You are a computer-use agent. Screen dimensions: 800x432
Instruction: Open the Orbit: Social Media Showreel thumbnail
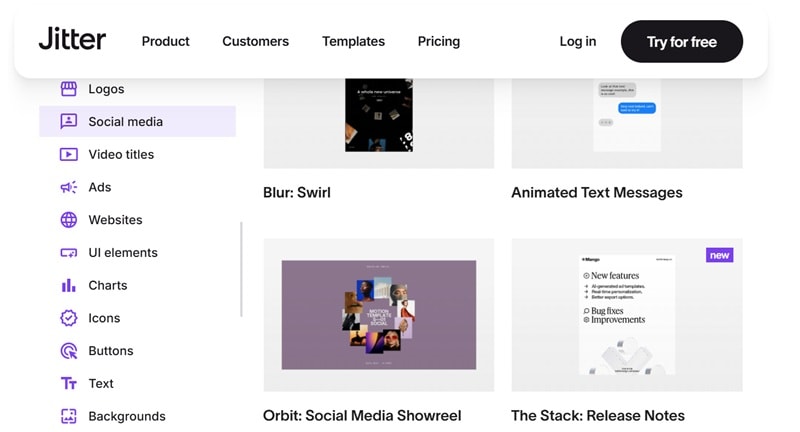[x=379, y=315]
